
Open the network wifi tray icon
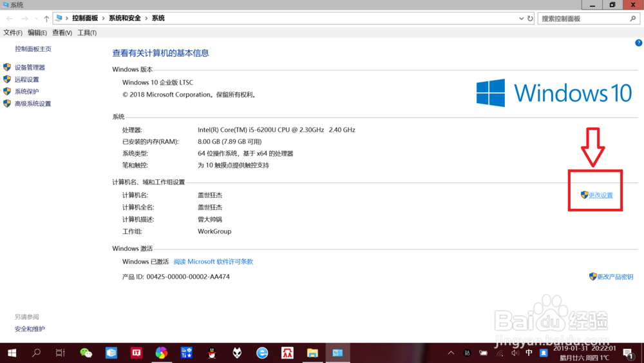point(500,353)
